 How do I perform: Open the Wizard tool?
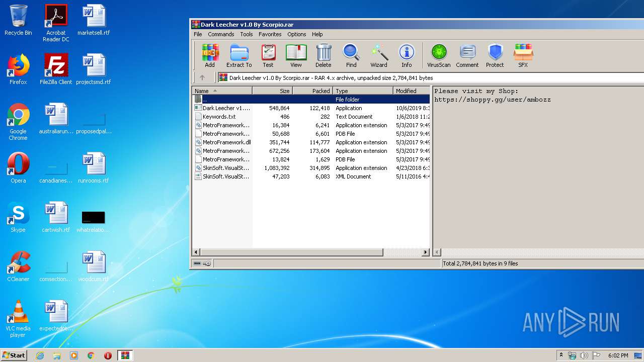(379, 55)
